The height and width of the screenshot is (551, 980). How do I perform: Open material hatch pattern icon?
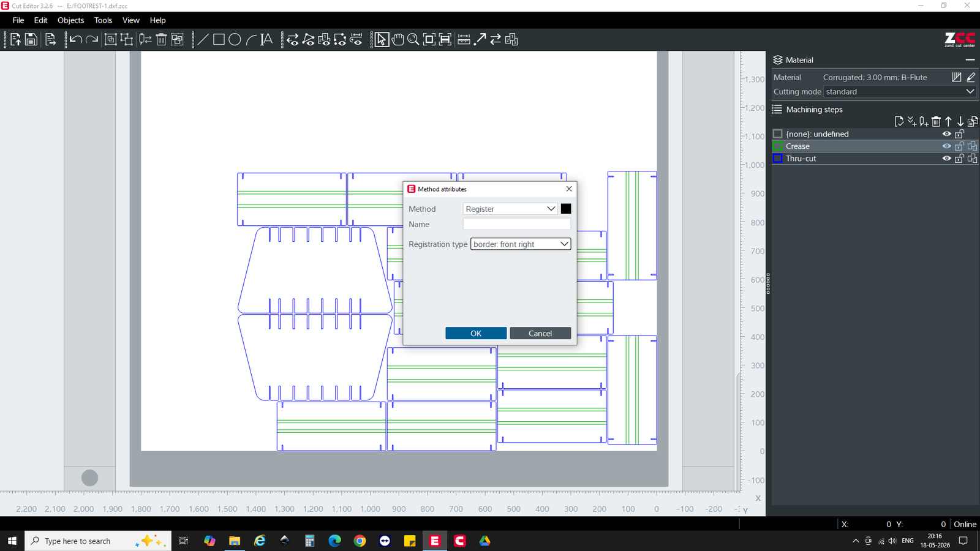pyautogui.click(x=956, y=77)
